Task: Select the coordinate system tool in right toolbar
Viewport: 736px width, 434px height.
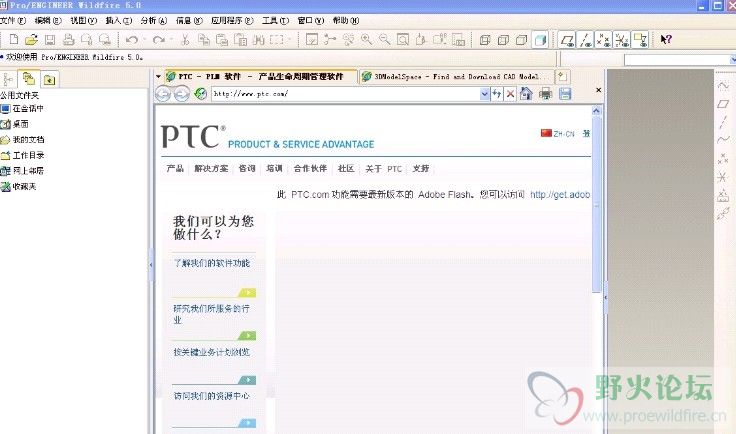Action: coord(723,177)
